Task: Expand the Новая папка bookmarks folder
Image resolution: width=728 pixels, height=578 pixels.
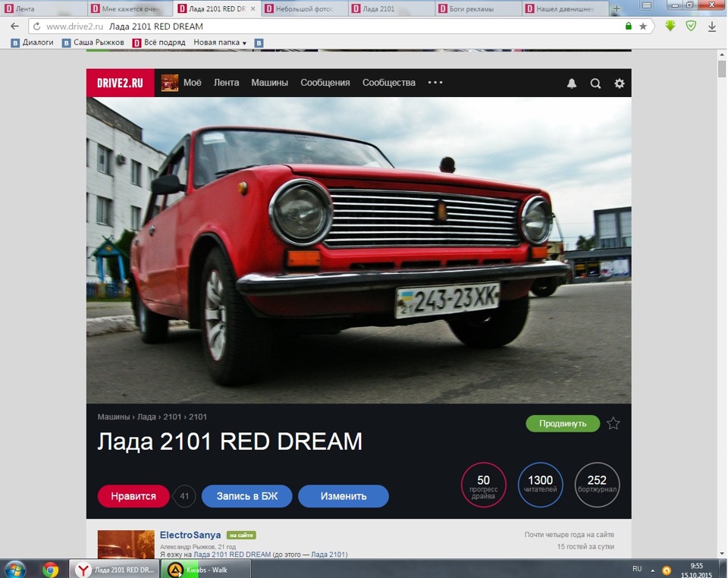Action: (220, 42)
